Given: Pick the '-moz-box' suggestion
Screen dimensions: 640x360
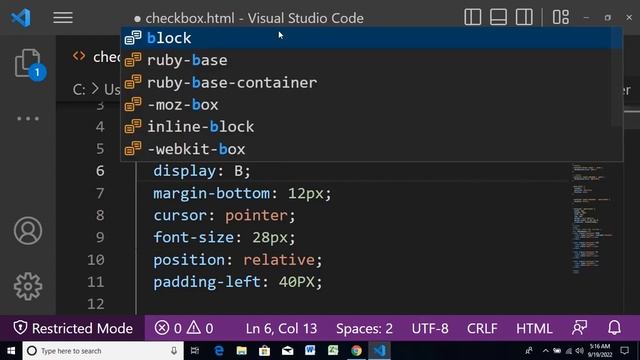Looking at the screenshot, I should click(x=371, y=104).
